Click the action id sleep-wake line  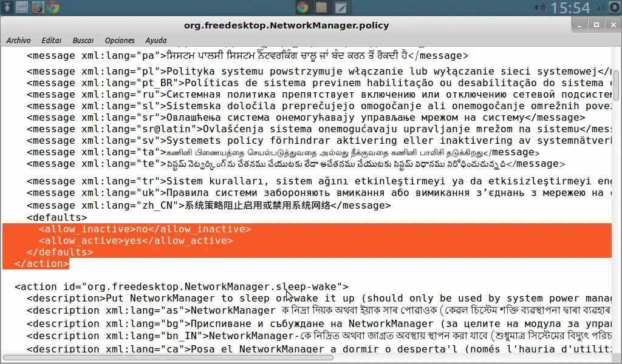(x=182, y=286)
